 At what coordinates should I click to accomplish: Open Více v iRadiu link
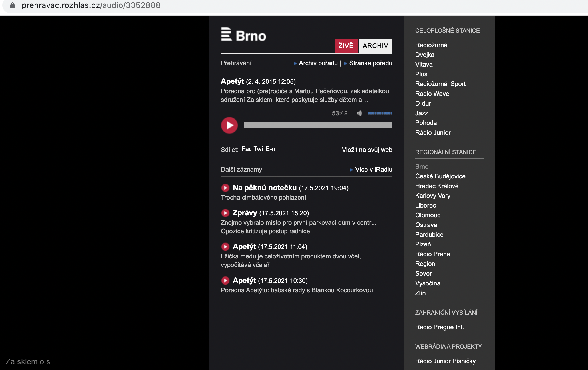coord(374,170)
